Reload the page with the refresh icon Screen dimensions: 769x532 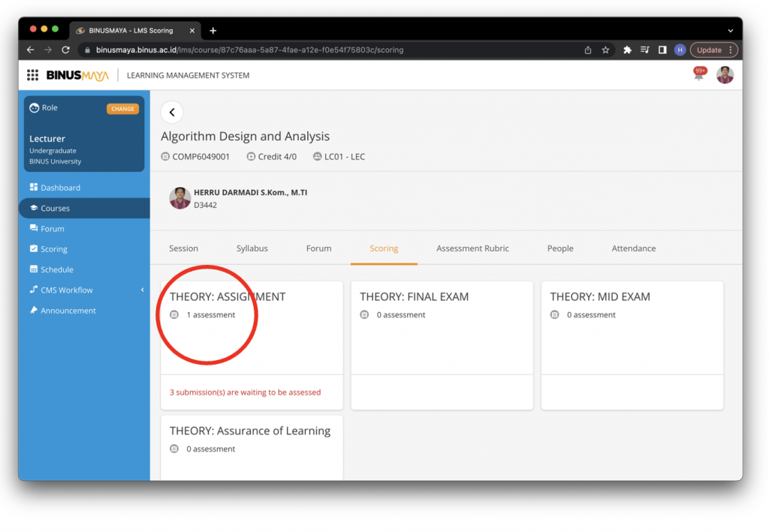pyautogui.click(x=66, y=50)
